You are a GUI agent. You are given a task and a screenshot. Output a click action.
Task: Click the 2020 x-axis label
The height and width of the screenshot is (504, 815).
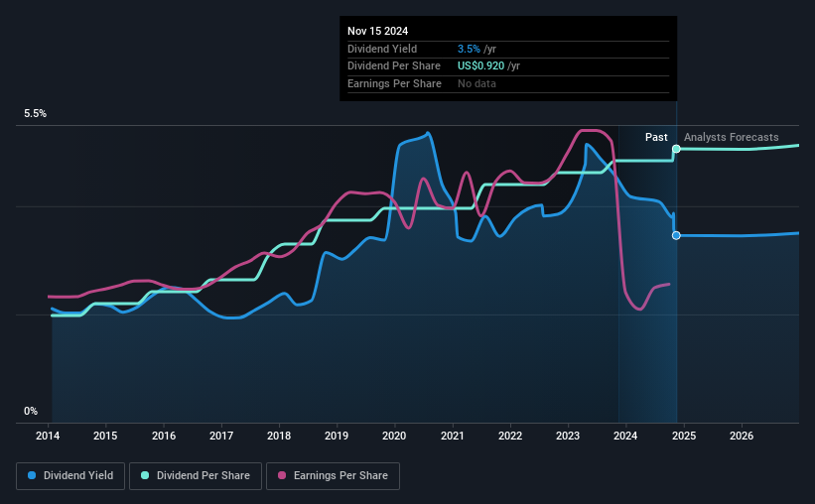394,436
